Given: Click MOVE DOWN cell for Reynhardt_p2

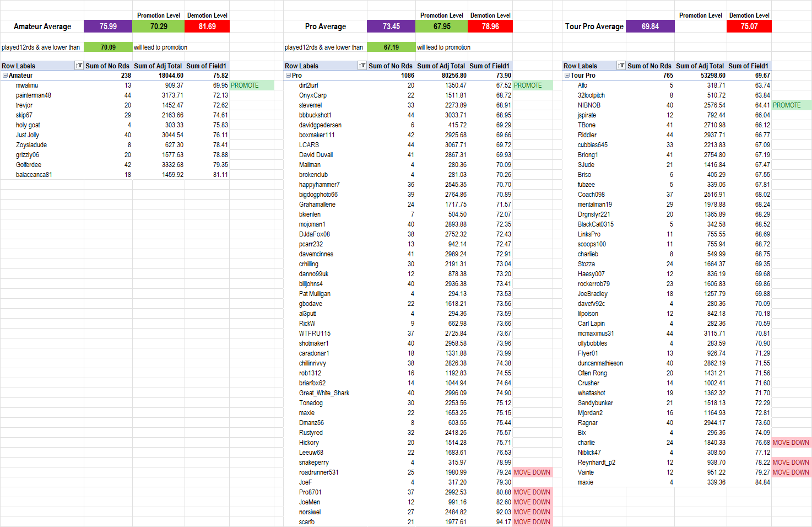Looking at the screenshot, I should pyautogui.click(x=791, y=463).
